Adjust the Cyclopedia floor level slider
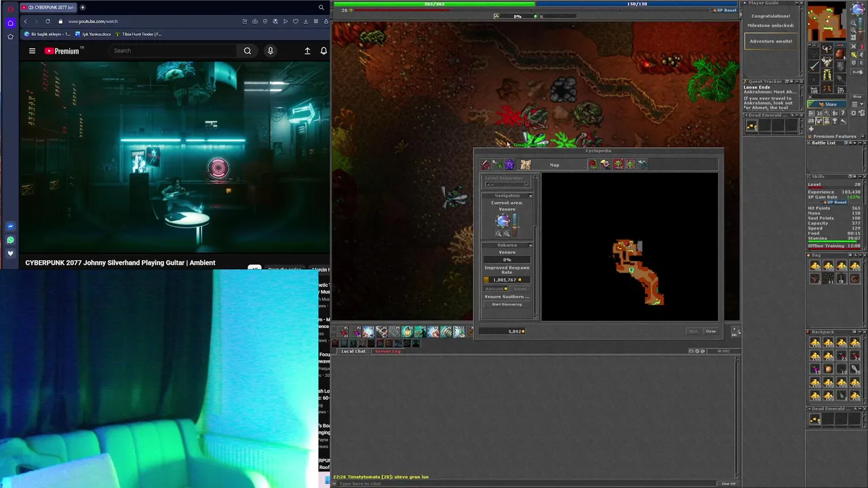868x488 pixels. (x=515, y=225)
